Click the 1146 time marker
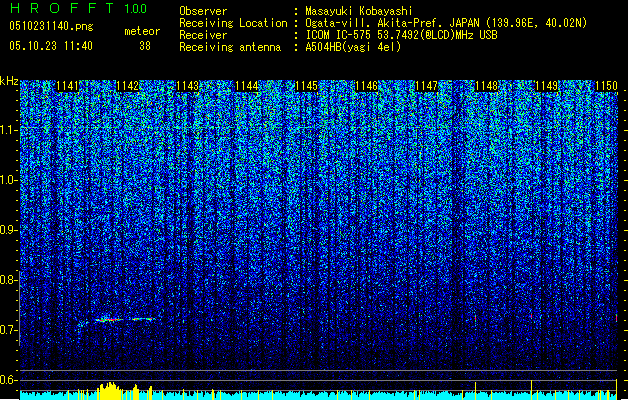The height and width of the screenshot is (400, 629). (x=367, y=86)
